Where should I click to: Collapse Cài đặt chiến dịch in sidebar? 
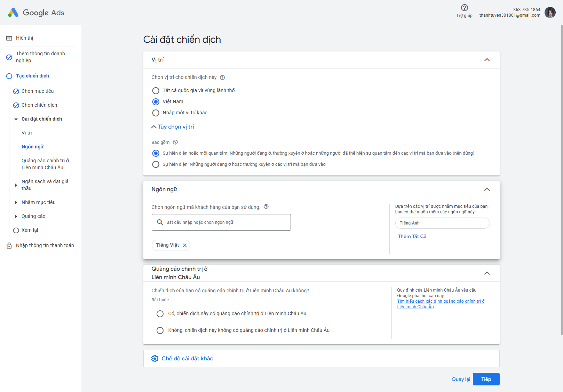[16, 119]
